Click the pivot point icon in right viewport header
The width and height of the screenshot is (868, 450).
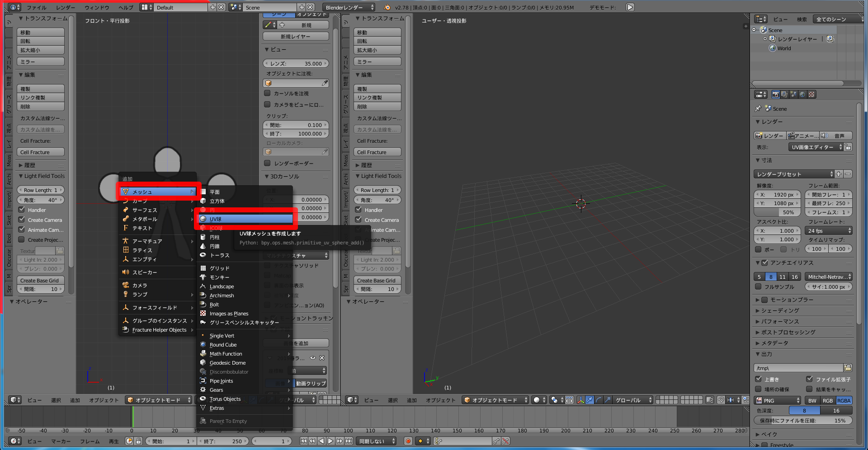(557, 400)
